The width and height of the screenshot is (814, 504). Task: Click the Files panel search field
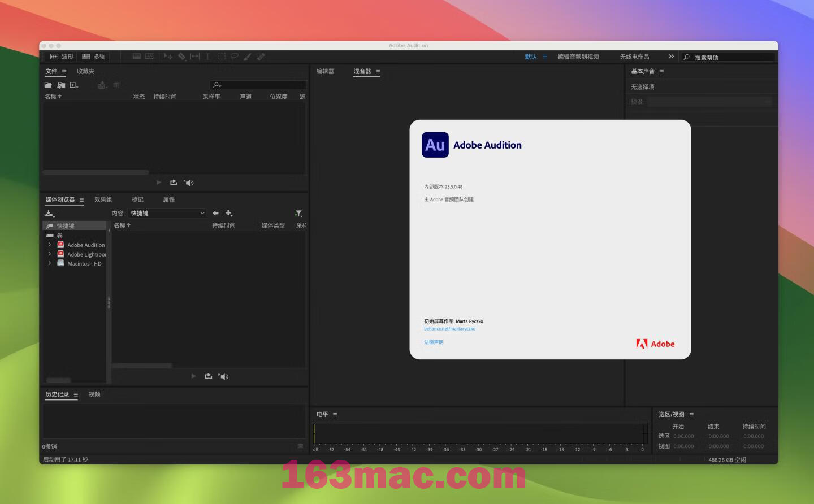click(258, 85)
